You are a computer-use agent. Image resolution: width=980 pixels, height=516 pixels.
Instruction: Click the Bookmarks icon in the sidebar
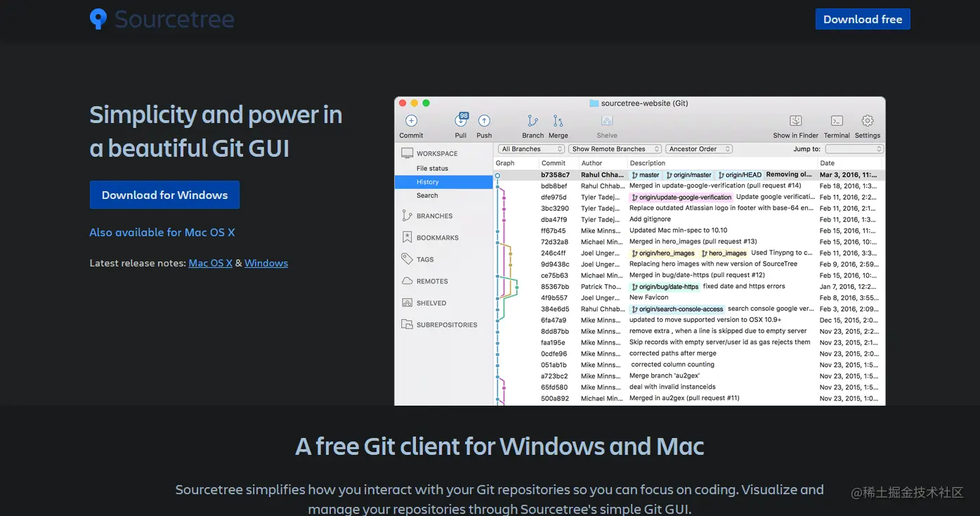pyautogui.click(x=407, y=238)
